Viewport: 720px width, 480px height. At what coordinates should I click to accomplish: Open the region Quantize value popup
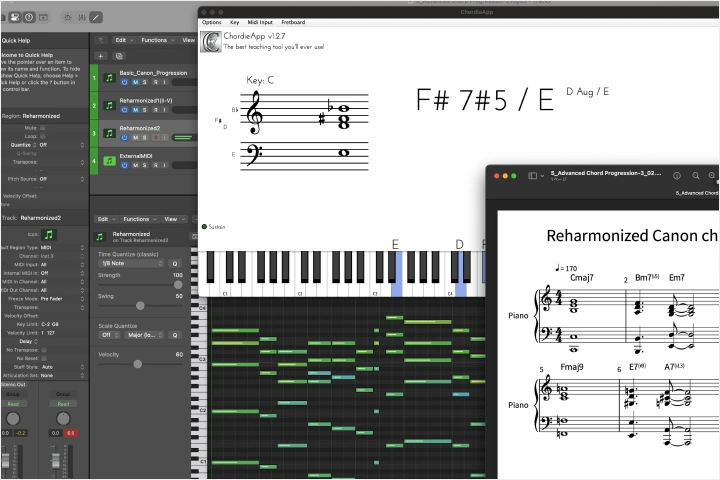click(x=62, y=145)
